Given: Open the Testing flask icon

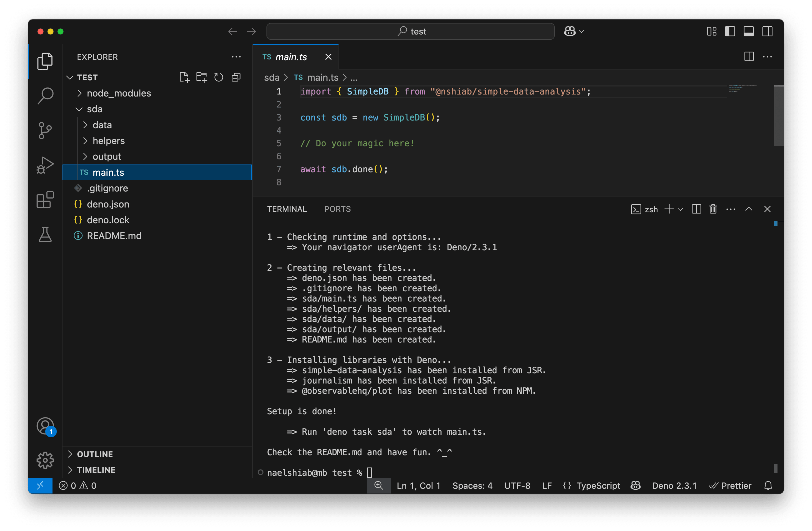Looking at the screenshot, I should tap(45, 234).
